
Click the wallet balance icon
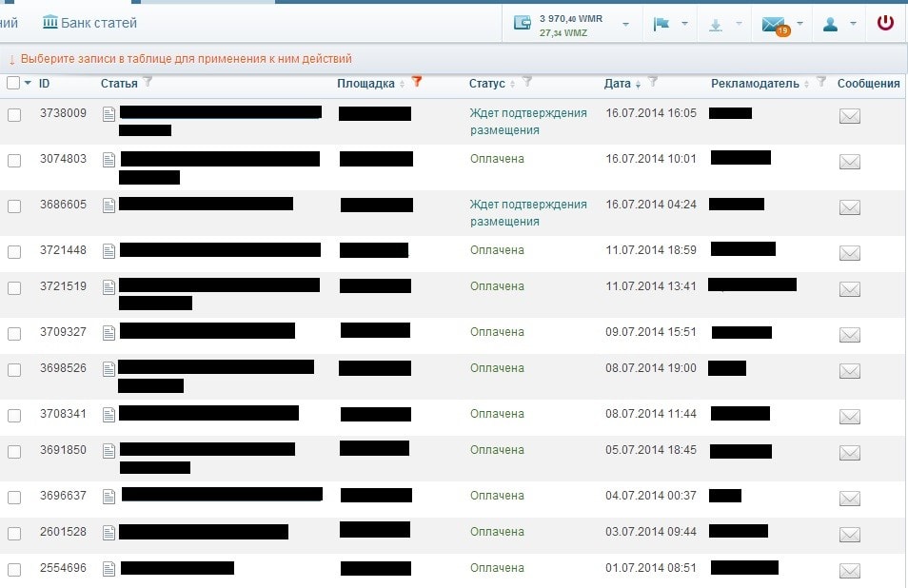523,23
